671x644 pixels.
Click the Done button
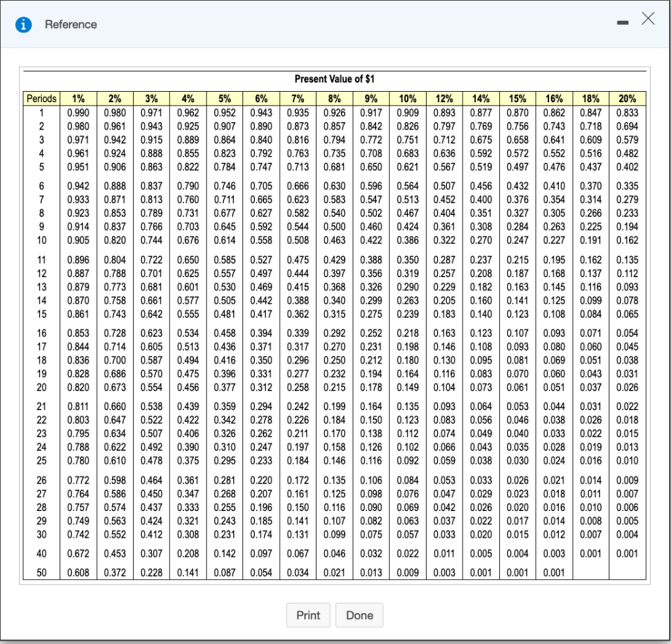pos(359,615)
